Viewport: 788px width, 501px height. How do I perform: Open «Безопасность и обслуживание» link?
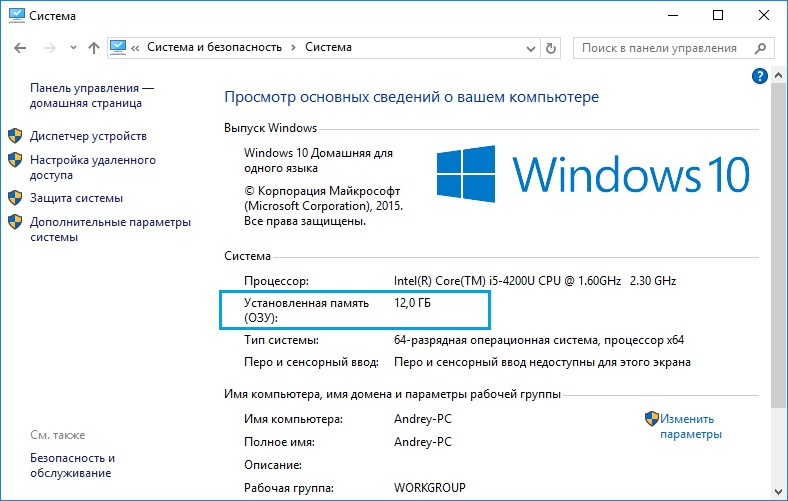72,465
